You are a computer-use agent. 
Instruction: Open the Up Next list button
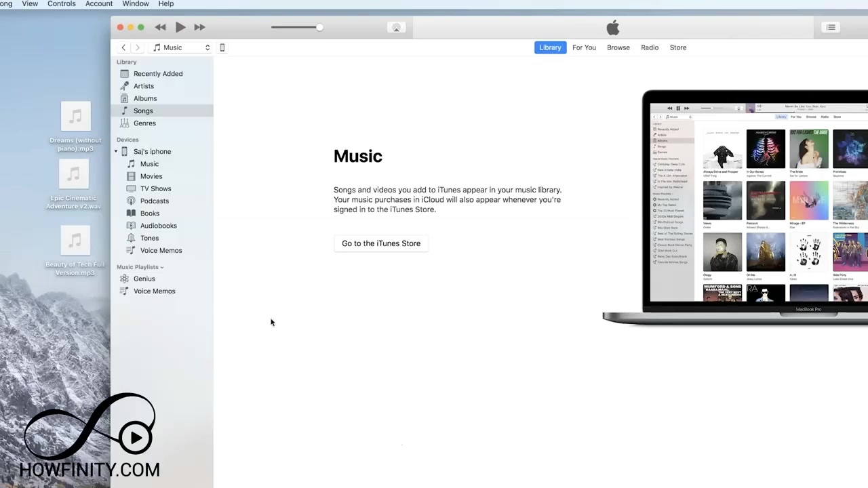pos(831,27)
